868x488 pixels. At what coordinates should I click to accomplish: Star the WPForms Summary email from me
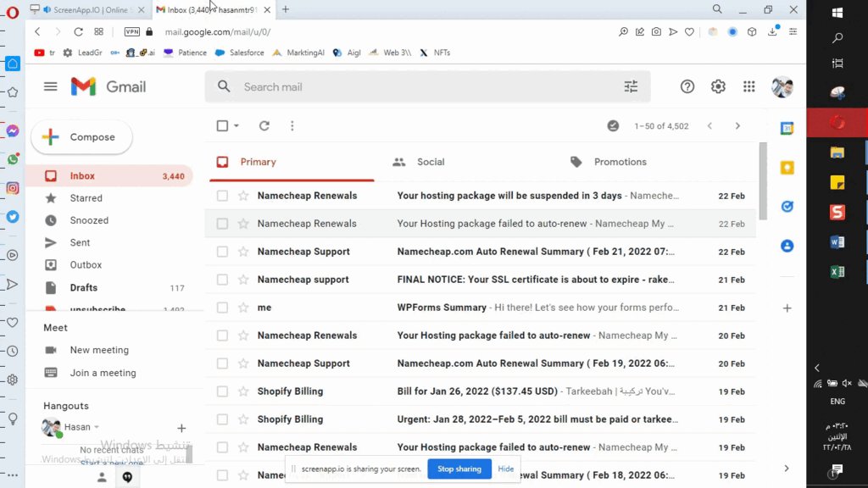click(243, 307)
